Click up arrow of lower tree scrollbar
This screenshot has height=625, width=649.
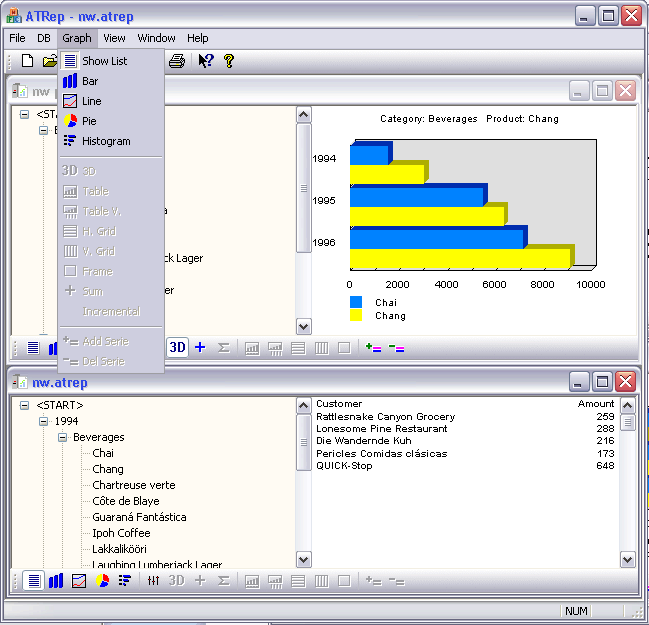304,406
